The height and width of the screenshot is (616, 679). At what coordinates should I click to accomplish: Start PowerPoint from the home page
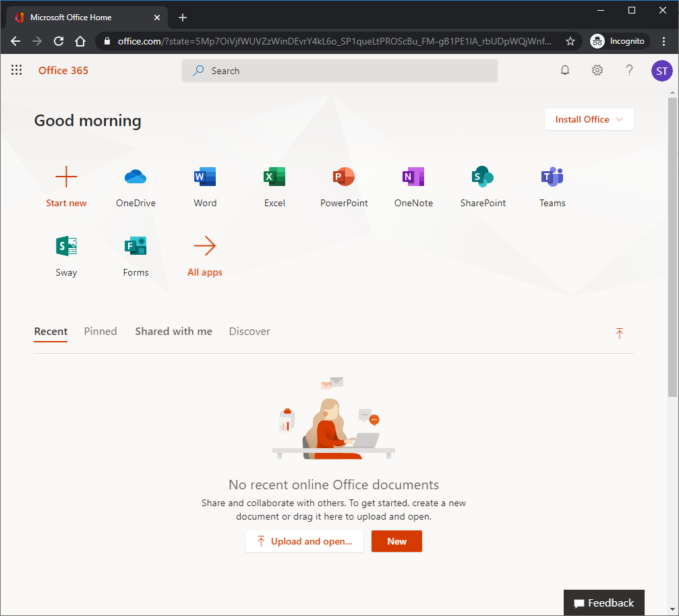click(344, 177)
